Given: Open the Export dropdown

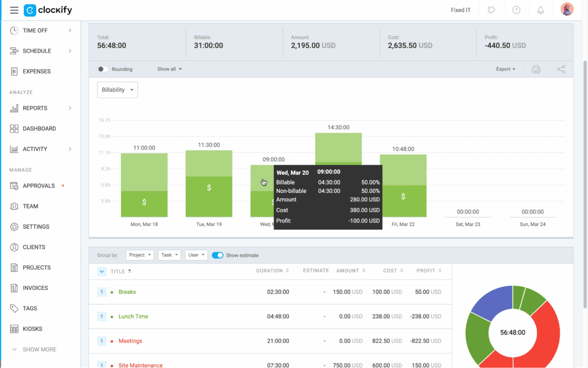Looking at the screenshot, I should (506, 69).
